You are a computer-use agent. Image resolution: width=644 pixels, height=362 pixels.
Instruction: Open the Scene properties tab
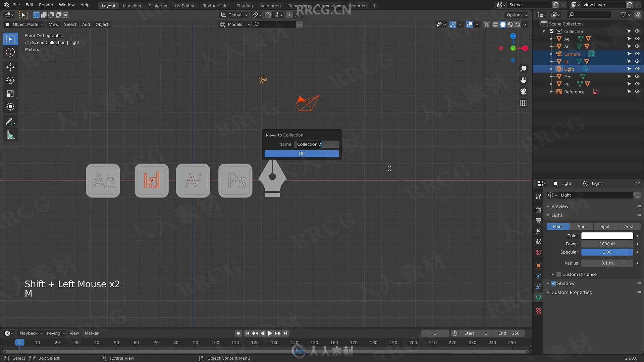[x=538, y=242]
